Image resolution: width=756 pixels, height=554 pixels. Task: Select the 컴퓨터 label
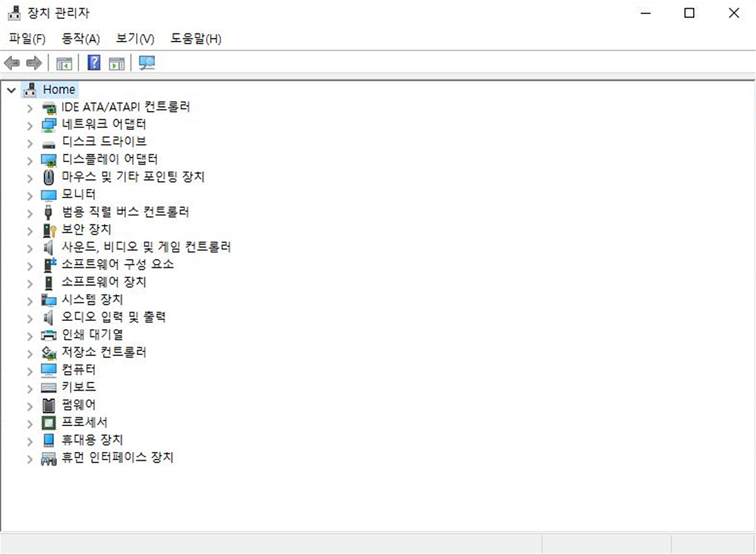tap(79, 369)
